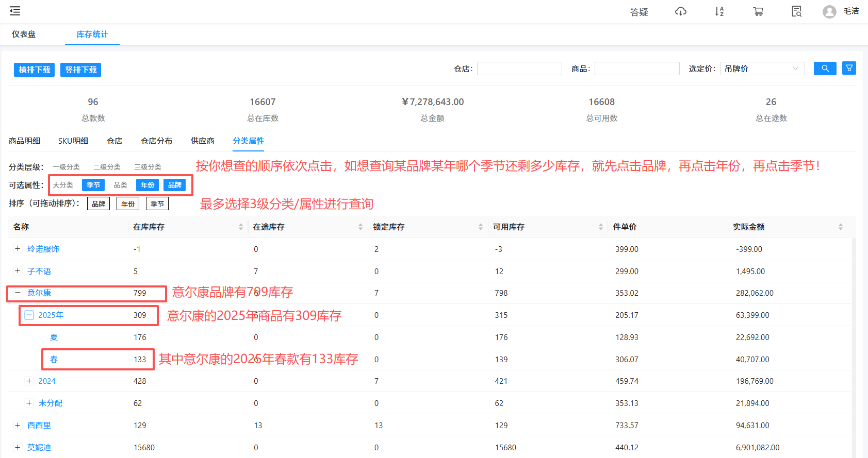Select the 品牌 sort order tag
This screenshot has height=458, width=868.
tap(99, 204)
